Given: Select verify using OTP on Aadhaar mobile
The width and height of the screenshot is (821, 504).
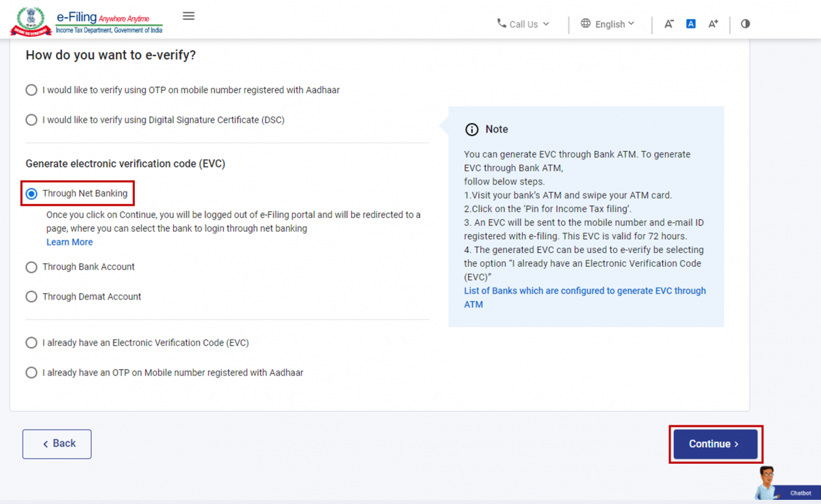Looking at the screenshot, I should click(x=31, y=90).
